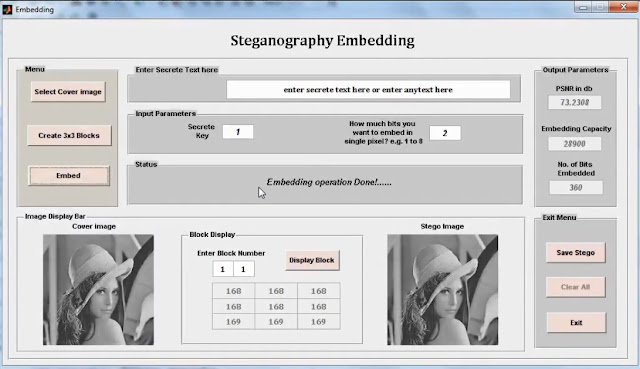Click the Secrete Key input box
The height and width of the screenshot is (369, 640).
click(x=238, y=132)
